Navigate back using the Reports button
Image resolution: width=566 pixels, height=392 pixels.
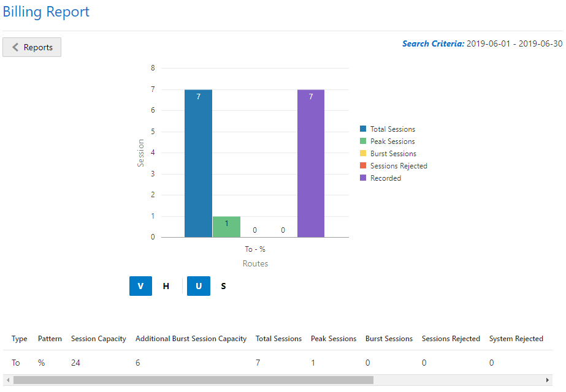click(32, 47)
